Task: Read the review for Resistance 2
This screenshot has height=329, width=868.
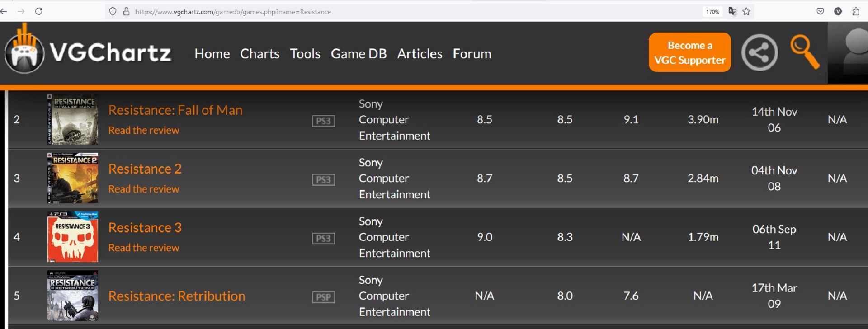Action: click(x=144, y=189)
